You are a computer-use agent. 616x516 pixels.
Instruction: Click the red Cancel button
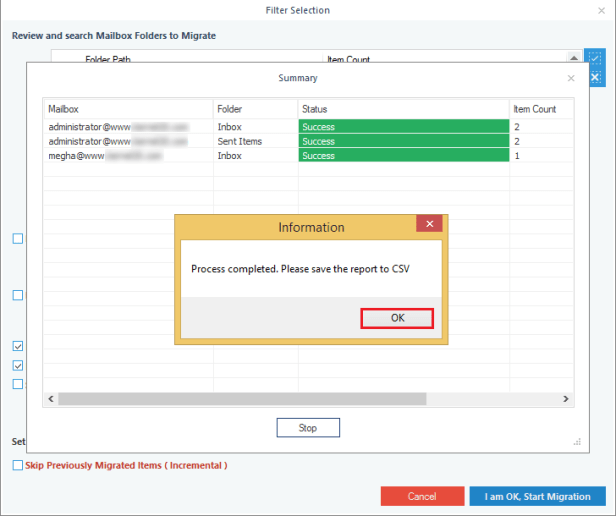point(422,496)
